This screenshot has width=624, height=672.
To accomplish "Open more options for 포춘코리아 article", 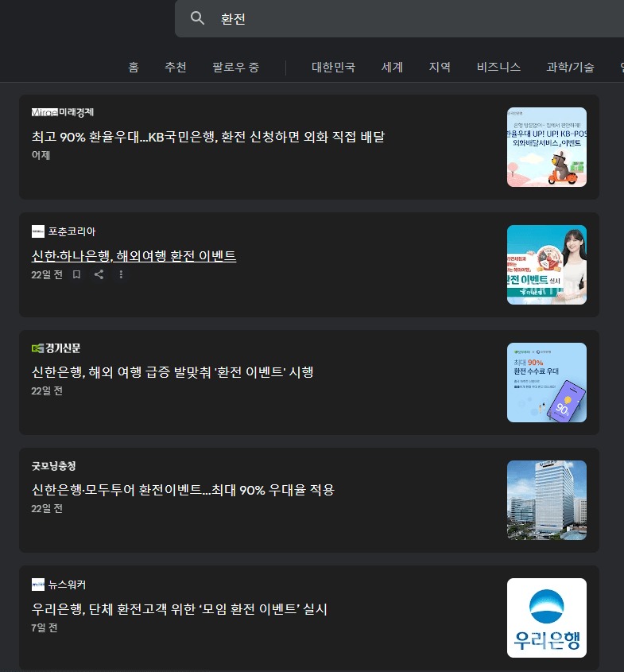I will [x=121, y=274].
